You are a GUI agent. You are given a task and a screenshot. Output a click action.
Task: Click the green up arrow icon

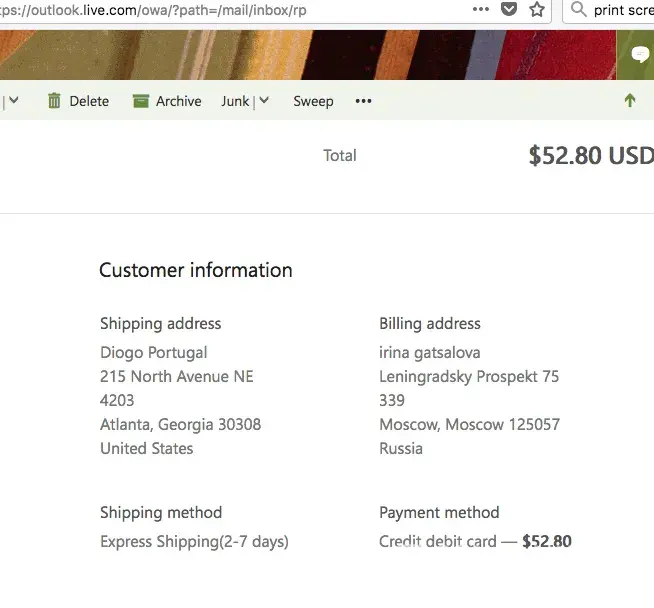(629, 101)
